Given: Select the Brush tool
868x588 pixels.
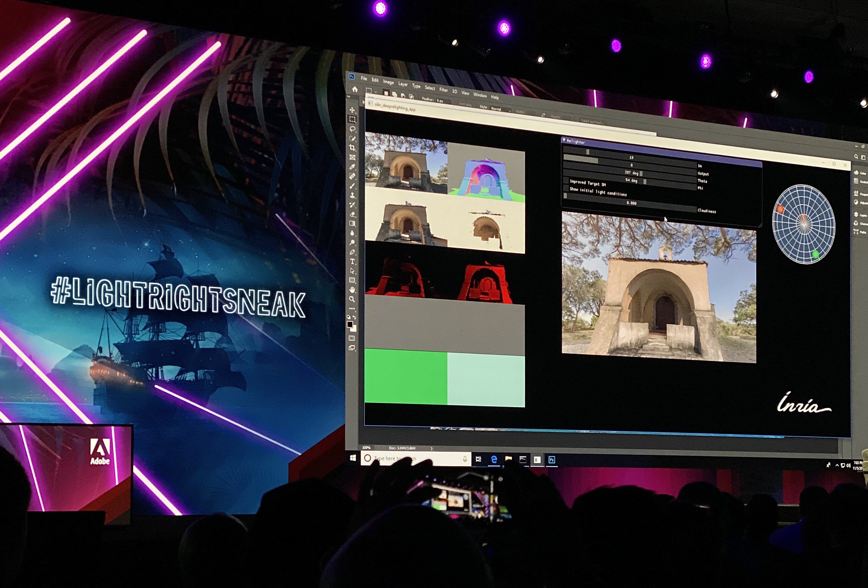Looking at the screenshot, I should (352, 186).
